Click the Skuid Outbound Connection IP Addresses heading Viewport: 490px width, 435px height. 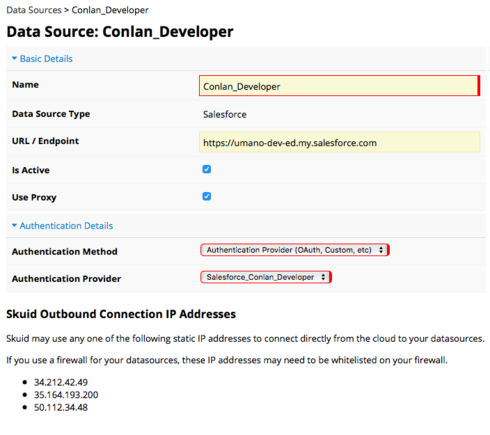click(121, 314)
